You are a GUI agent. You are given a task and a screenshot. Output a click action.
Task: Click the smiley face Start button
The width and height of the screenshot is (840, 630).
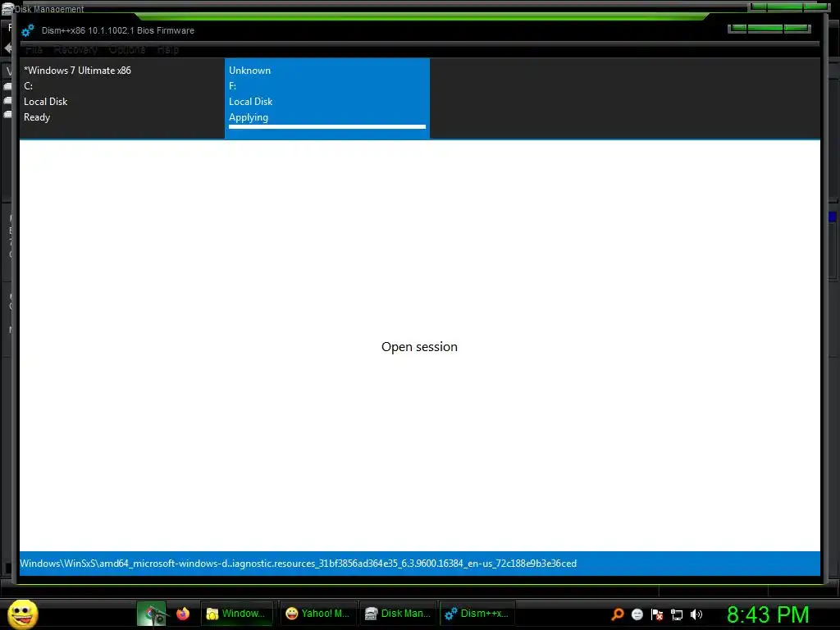click(x=22, y=614)
